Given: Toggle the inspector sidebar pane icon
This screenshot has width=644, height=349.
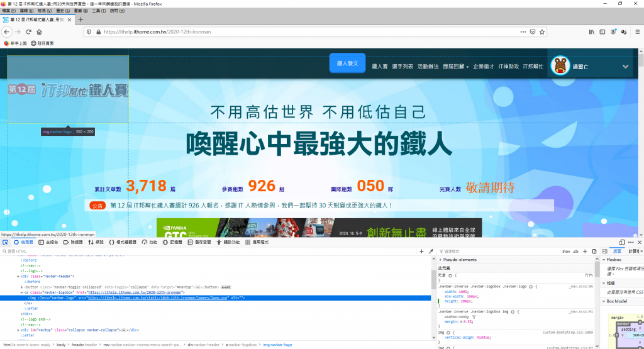Looking at the screenshot, I should coord(604,252).
